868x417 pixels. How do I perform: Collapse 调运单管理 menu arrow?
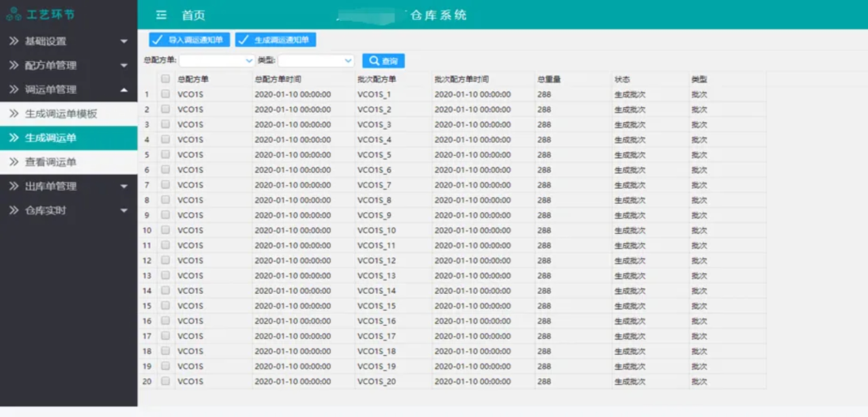[x=124, y=90]
